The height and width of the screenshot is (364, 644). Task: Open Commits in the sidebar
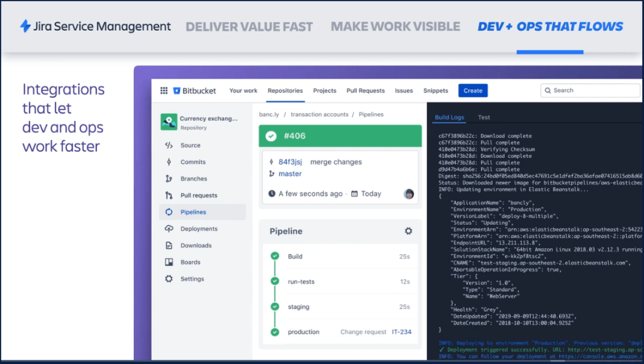pos(192,162)
